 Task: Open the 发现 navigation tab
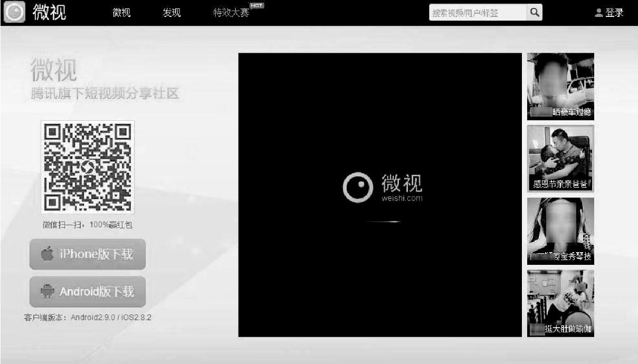click(172, 13)
